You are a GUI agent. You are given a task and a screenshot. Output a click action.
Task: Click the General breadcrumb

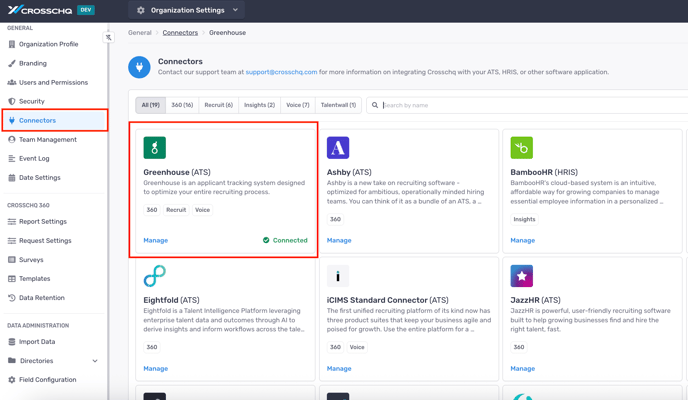[140, 32]
